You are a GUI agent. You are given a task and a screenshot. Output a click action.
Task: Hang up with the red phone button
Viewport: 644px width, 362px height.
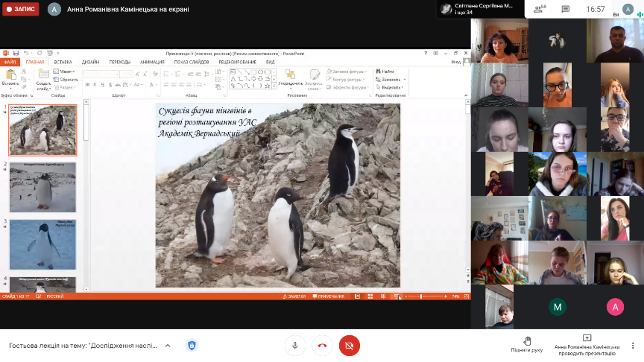(322, 346)
